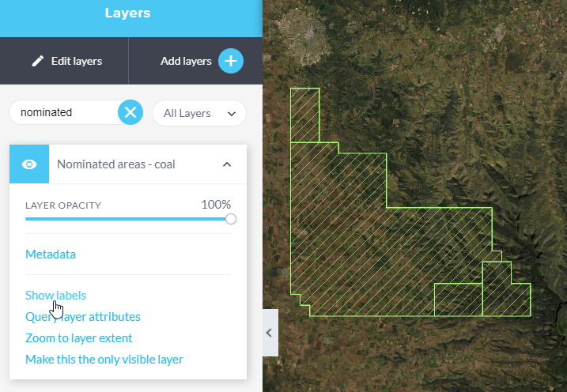Click the layer opacity slider handle
The width and height of the screenshot is (567, 392).
pyautogui.click(x=231, y=219)
